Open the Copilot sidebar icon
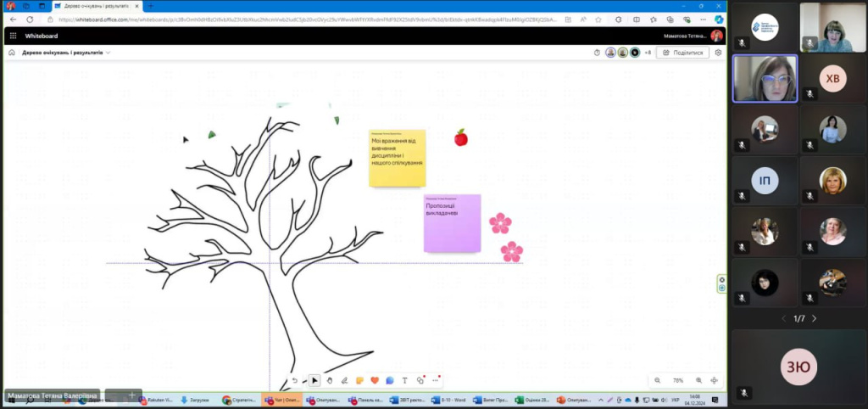Image resolution: width=868 pixels, height=409 pixels. [x=719, y=19]
